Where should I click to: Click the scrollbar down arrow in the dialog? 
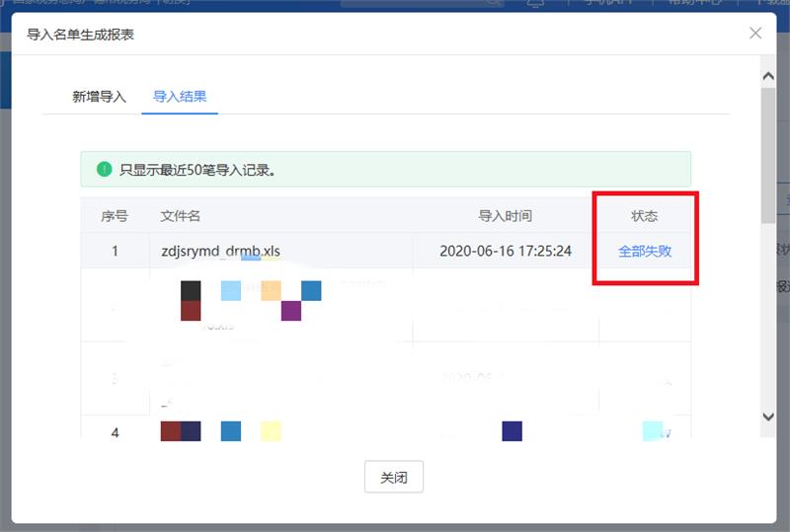click(x=768, y=418)
